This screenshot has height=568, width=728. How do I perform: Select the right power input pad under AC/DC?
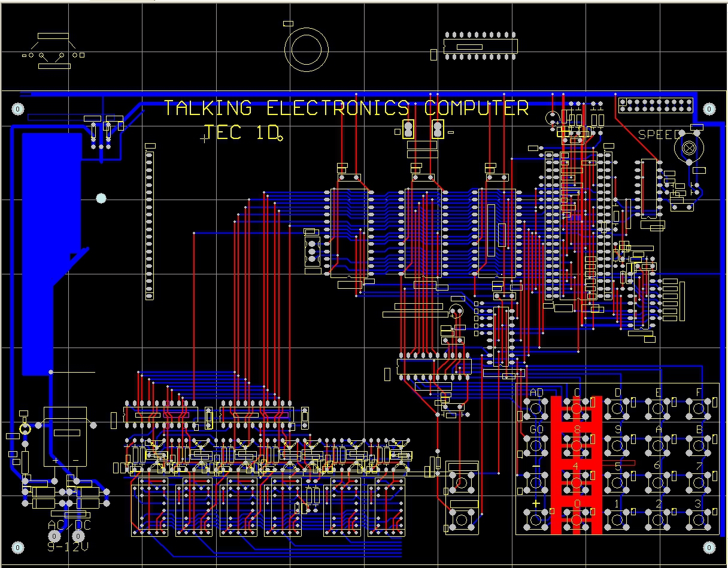[78, 536]
